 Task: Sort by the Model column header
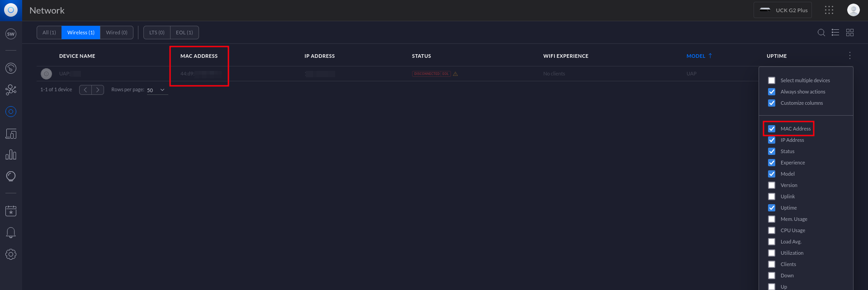pyautogui.click(x=696, y=56)
